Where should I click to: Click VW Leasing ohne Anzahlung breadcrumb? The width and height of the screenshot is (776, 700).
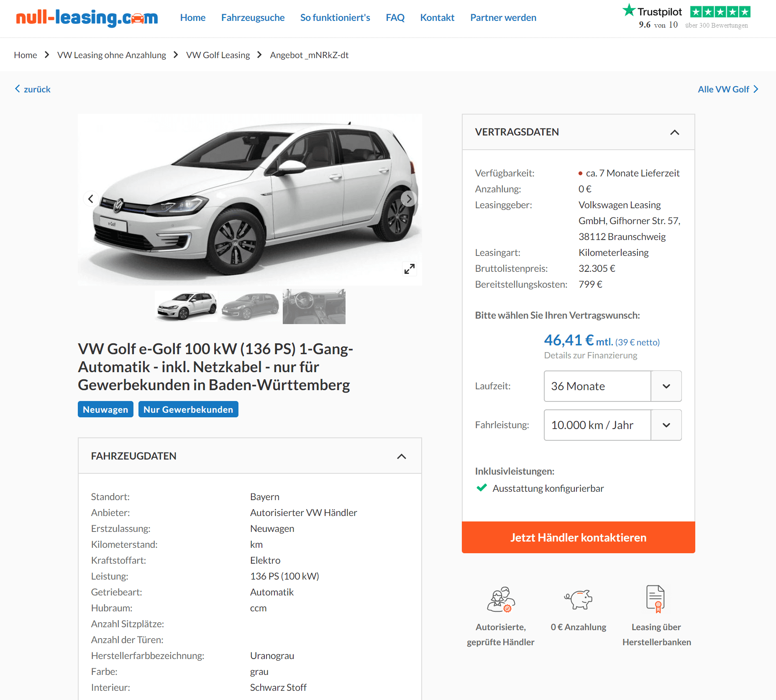coord(112,55)
